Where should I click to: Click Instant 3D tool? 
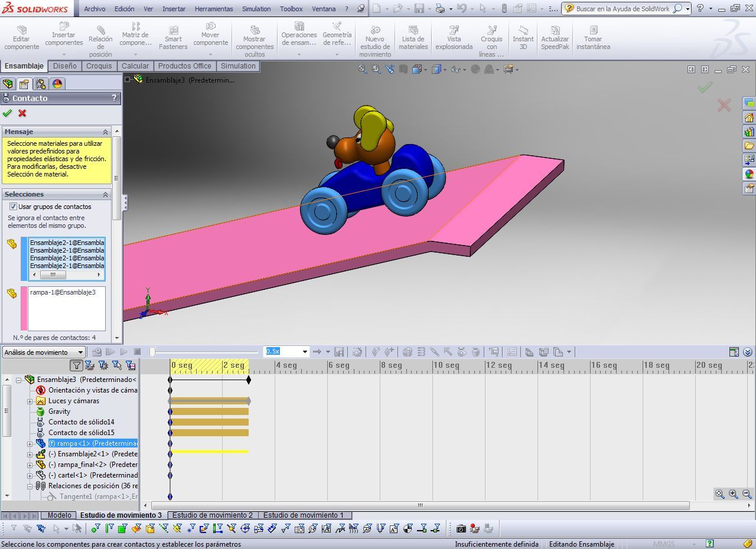coord(523,38)
